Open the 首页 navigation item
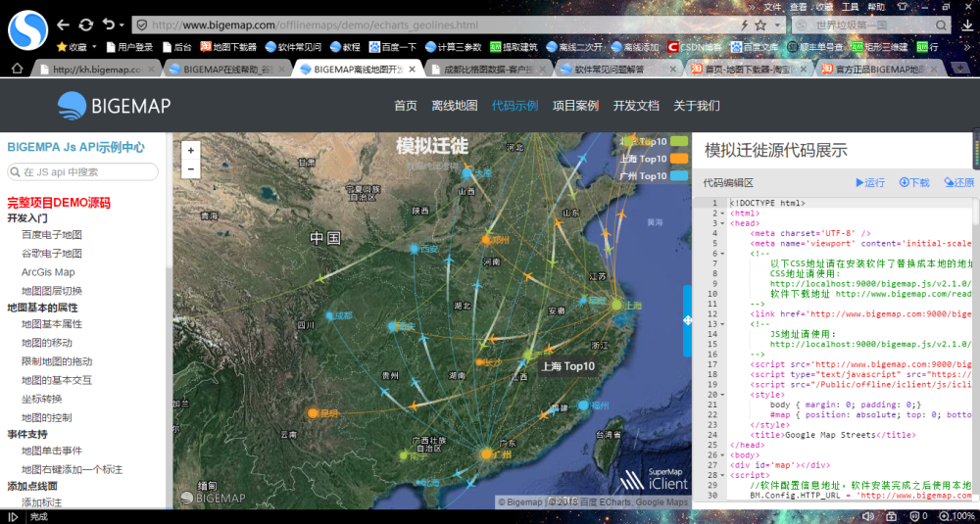980x524 pixels. [x=406, y=106]
